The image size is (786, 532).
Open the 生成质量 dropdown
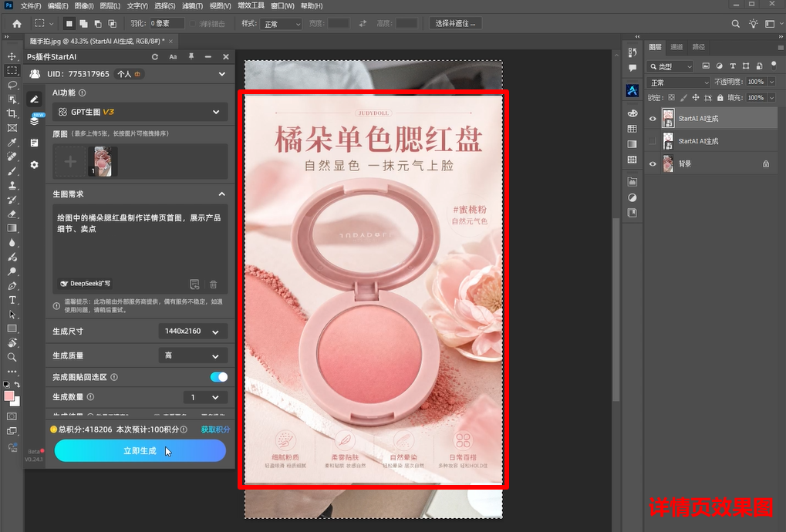[193, 355]
